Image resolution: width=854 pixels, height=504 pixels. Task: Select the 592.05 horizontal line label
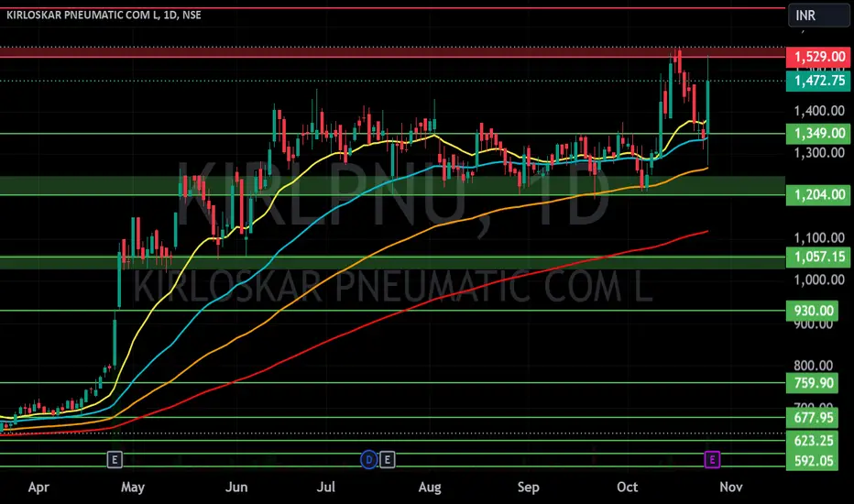812,461
